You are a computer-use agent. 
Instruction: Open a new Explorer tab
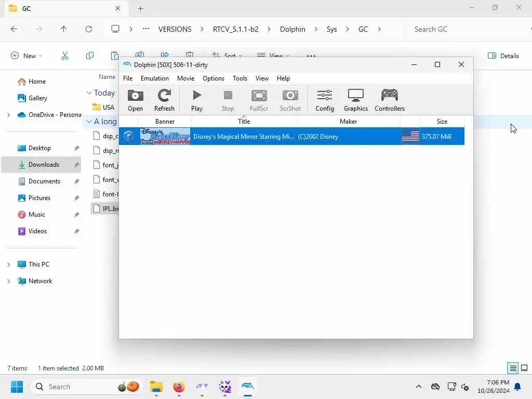tap(140, 9)
